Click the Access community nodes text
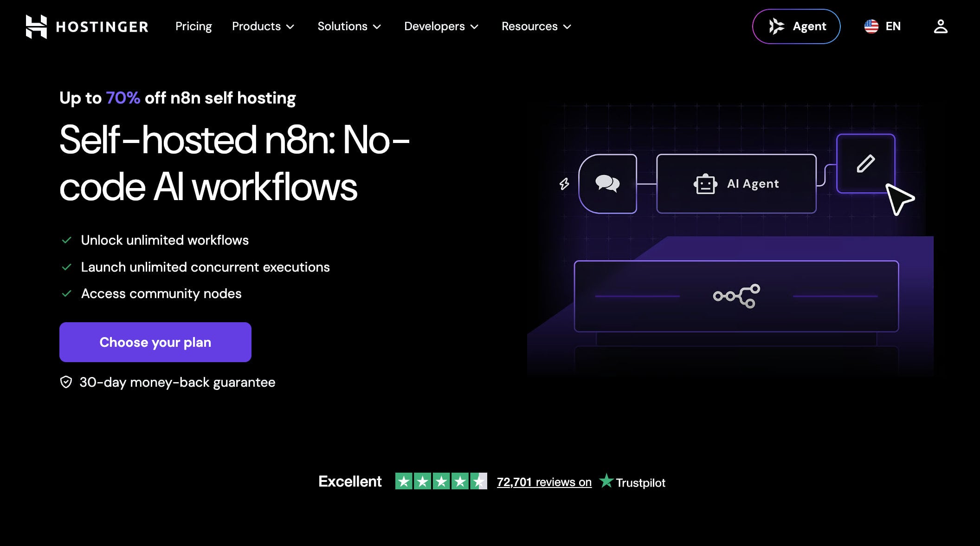The width and height of the screenshot is (980, 546). point(161,293)
